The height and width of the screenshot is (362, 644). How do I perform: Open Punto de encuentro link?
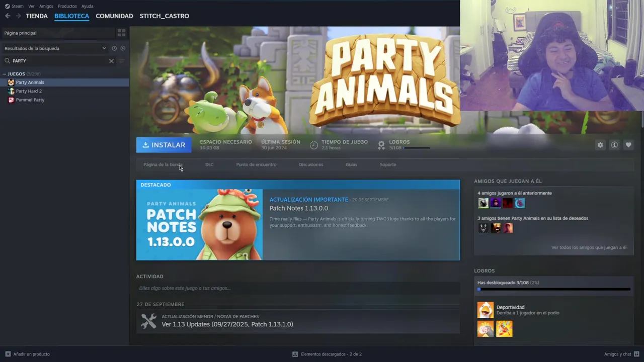pyautogui.click(x=256, y=164)
